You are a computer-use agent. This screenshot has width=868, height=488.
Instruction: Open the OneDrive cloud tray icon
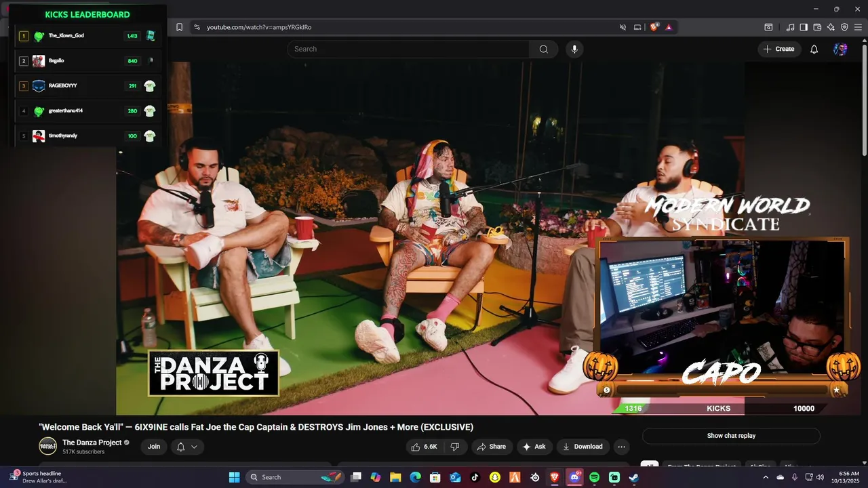point(780,477)
